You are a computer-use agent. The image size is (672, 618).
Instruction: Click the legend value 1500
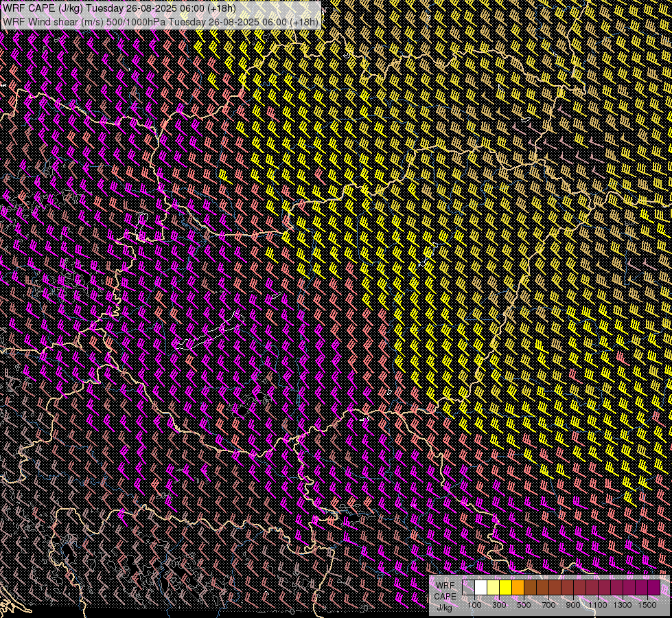pos(647,605)
